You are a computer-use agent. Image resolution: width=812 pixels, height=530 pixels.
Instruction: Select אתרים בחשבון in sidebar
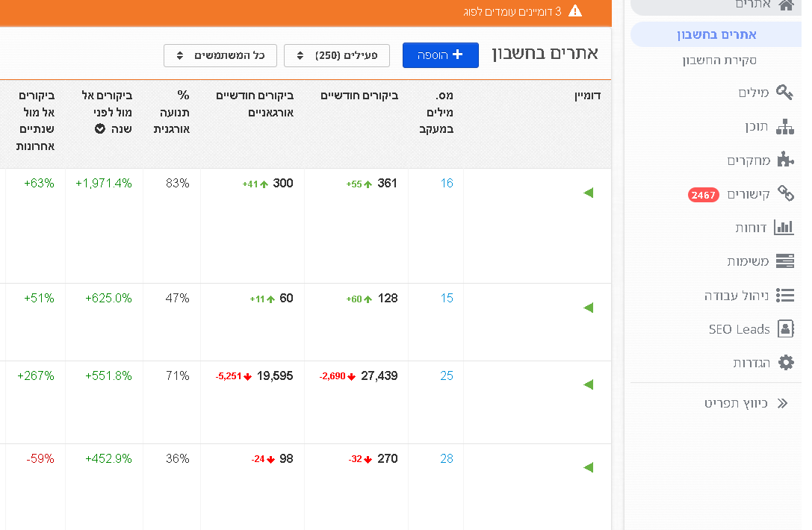716,34
